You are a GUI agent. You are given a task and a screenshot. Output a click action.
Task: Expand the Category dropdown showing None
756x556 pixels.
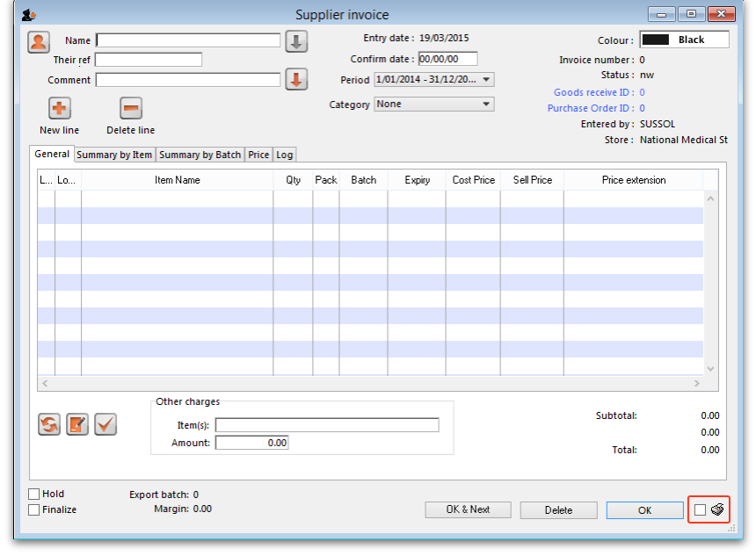(433, 104)
